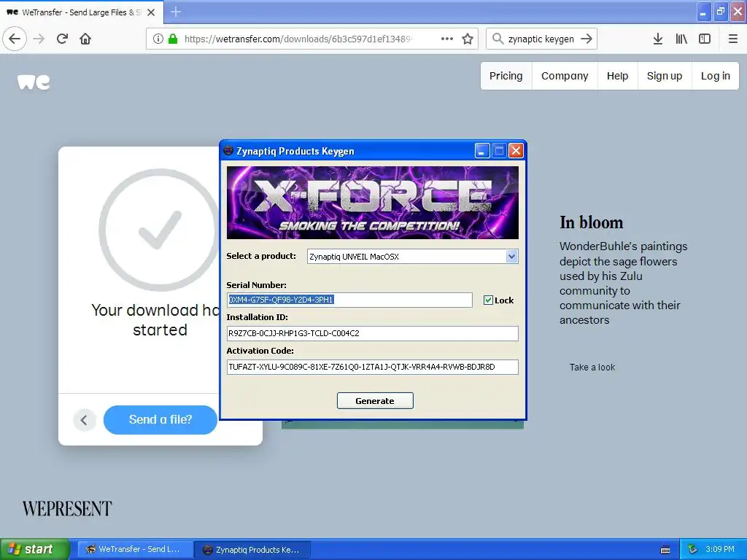This screenshot has height=560, width=747.
Task: Click the 'Send a file?' button
Action: [160, 419]
